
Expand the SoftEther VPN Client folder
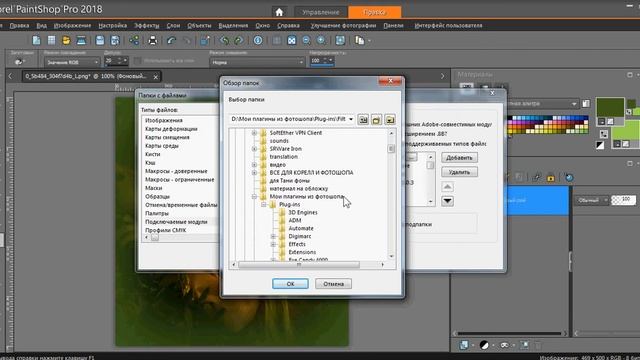pyautogui.click(x=254, y=133)
